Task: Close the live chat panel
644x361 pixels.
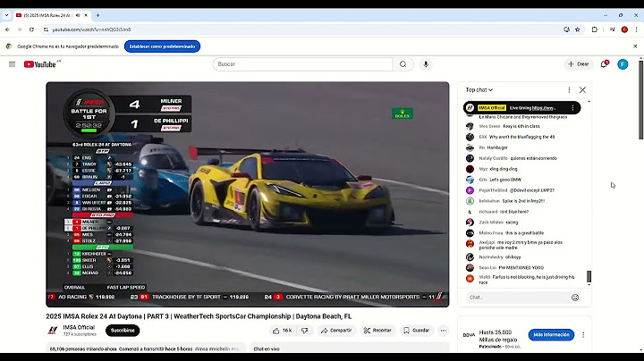Action: [x=582, y=90]
